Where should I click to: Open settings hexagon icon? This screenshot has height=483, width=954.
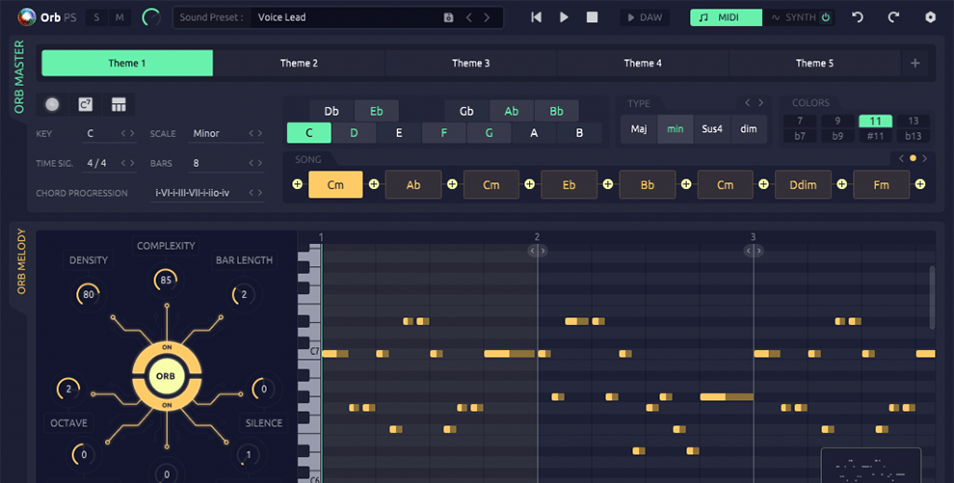[x=930, y=17]
